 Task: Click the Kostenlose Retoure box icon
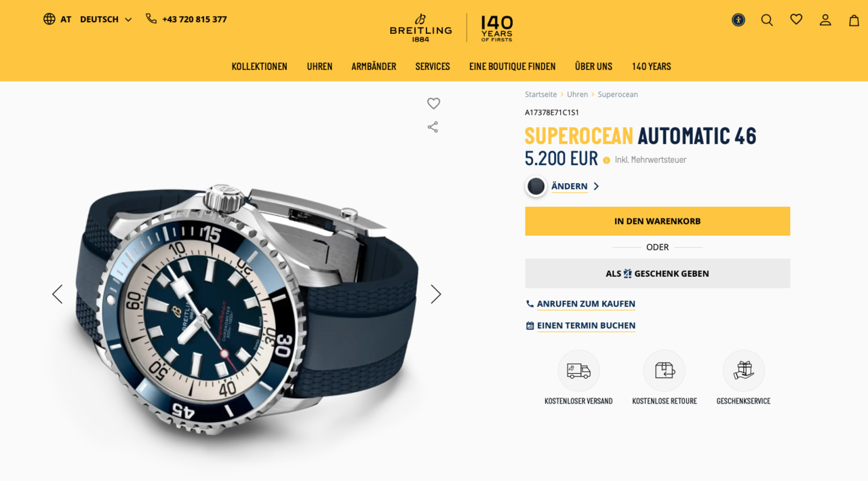[665, 370]
